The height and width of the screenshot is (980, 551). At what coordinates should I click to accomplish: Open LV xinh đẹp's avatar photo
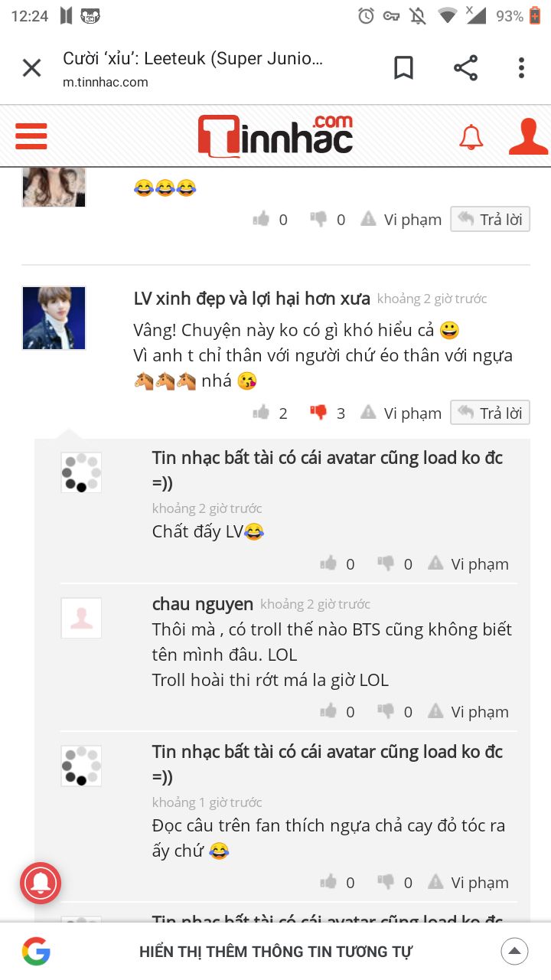click(54, 318)
